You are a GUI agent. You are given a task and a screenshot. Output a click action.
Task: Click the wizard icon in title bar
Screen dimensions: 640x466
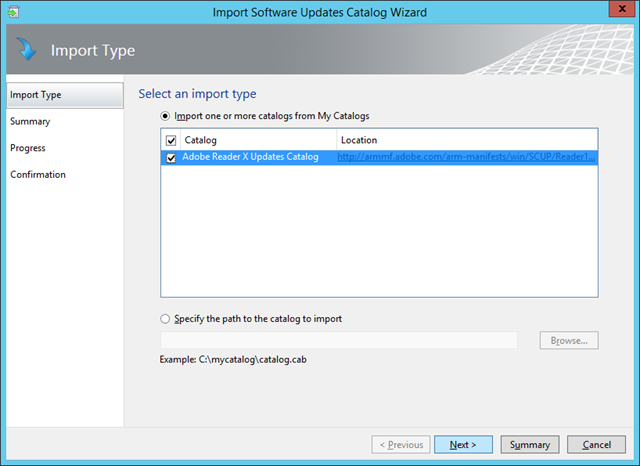coord(13,12)
